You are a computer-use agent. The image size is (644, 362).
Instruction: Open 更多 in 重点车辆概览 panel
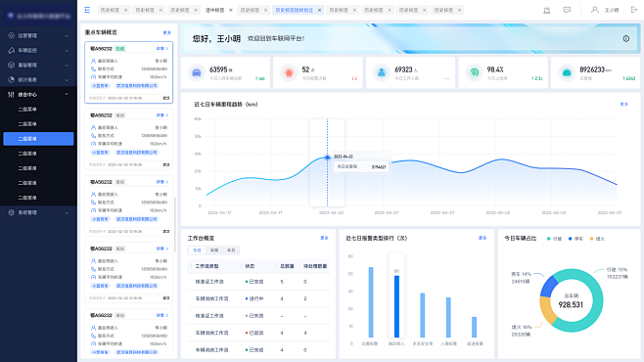[166, 32]
